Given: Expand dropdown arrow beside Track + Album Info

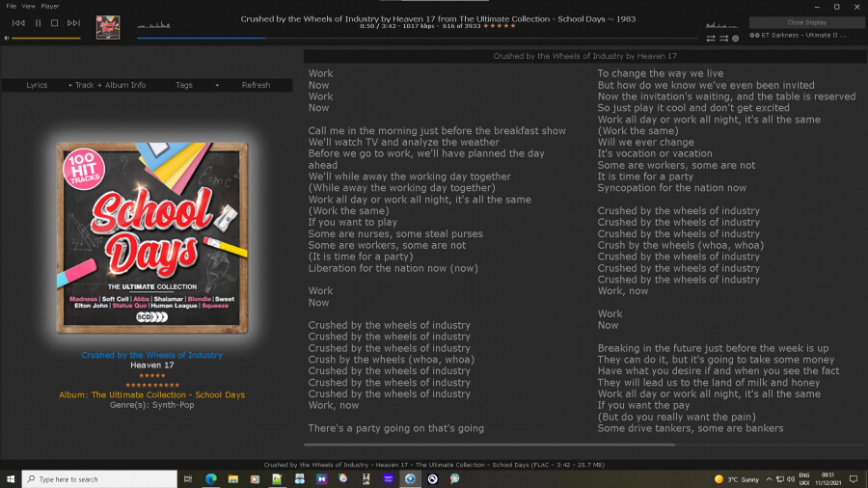Looking at the screenshot, I should (69, 86).
